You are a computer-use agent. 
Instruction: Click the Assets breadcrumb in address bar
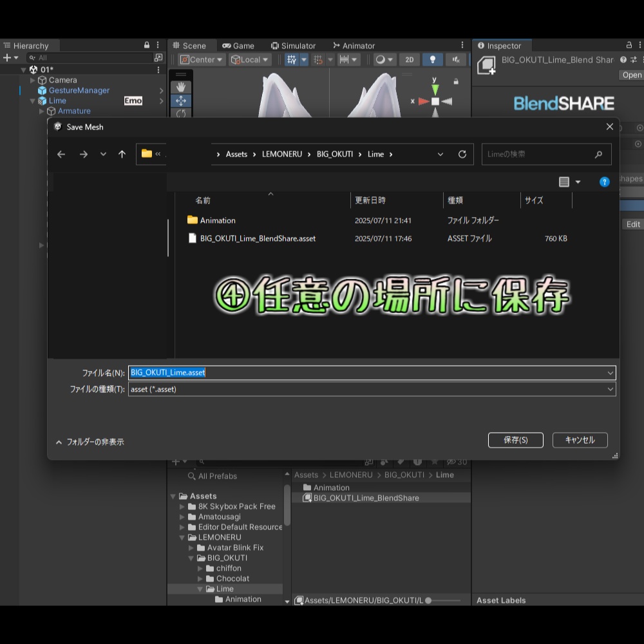click(236, 155)
